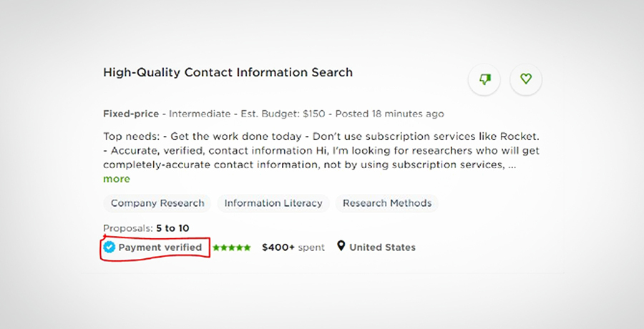Click the Payment verified text label

[160, 247]
